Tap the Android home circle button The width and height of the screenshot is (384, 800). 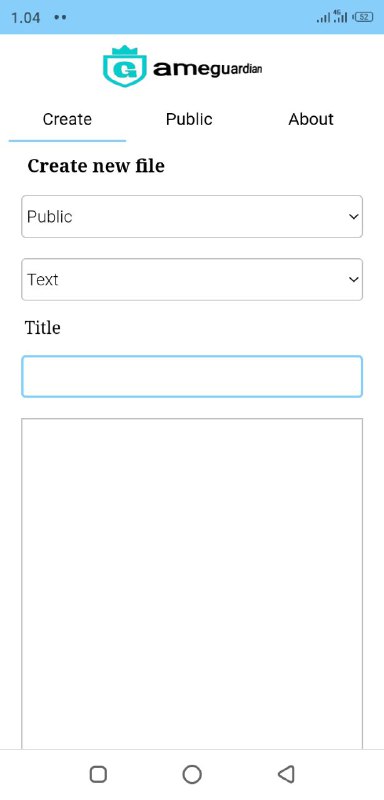click(192, 774)
